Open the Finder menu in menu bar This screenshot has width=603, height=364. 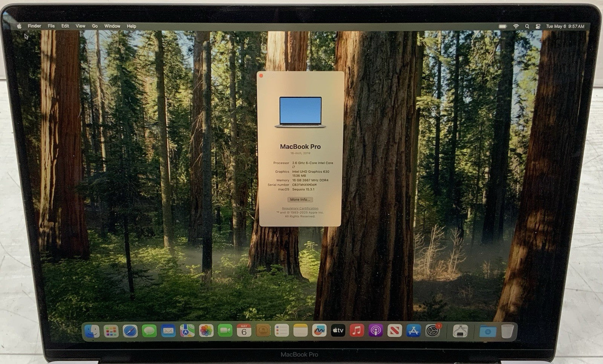[x=34, y=26]
